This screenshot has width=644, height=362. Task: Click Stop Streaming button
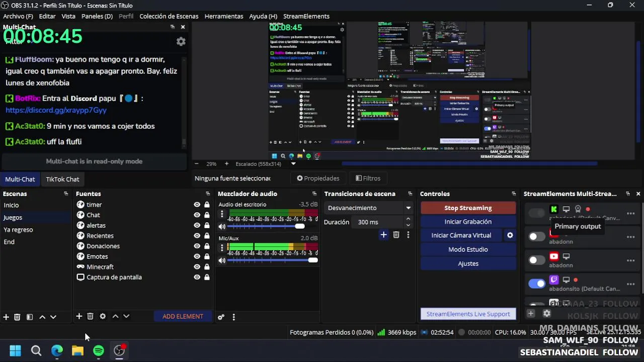468,208
